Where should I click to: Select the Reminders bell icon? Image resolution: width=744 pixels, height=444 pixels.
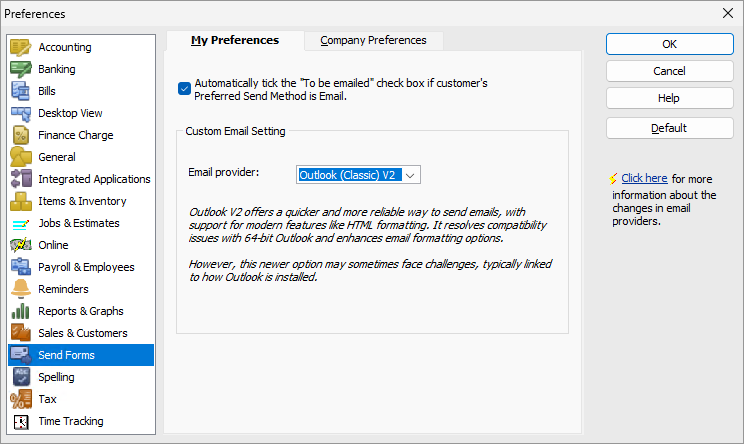pos(21,289)
